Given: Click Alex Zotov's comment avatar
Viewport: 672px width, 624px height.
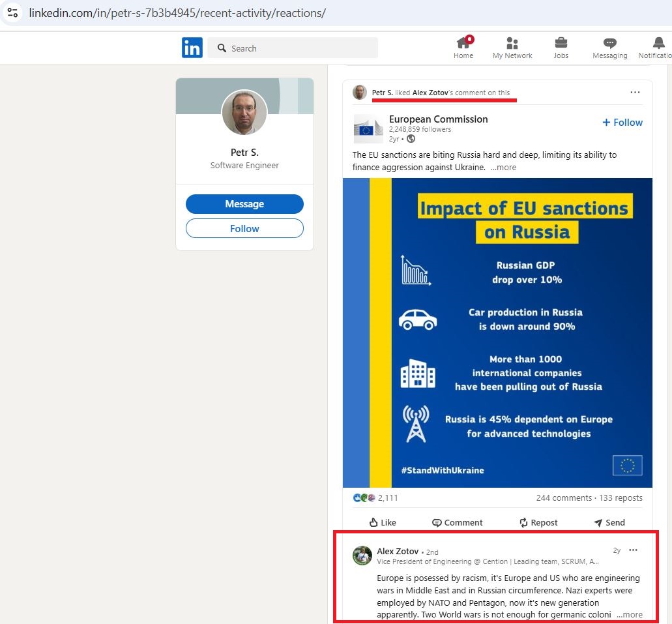Looking at the screenshot, I should 362,556.
